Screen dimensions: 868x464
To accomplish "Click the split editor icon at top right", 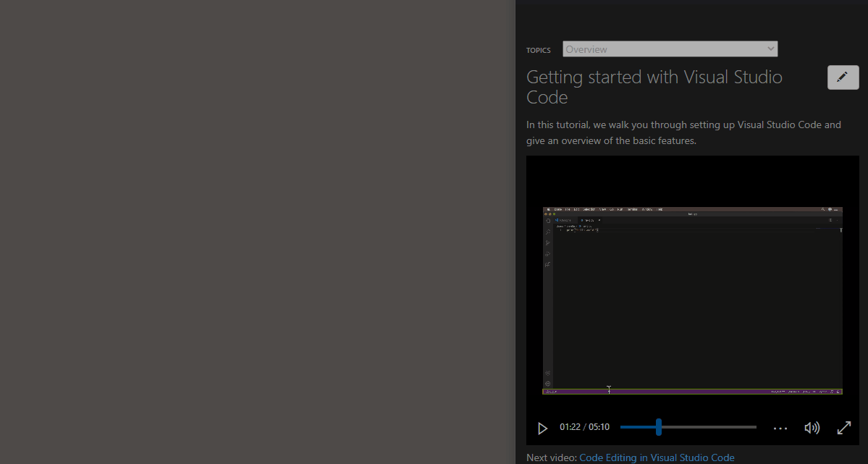I will 831,220.
